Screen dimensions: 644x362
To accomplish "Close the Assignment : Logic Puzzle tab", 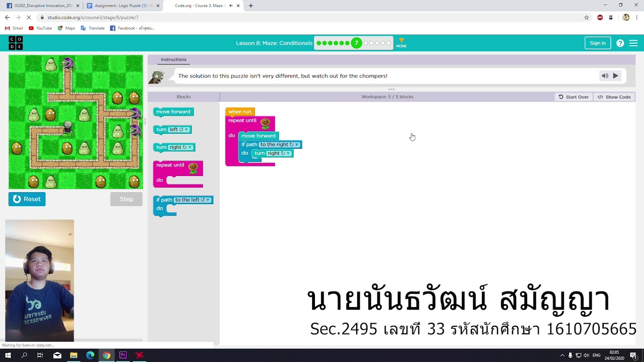I will pos(158,6).
